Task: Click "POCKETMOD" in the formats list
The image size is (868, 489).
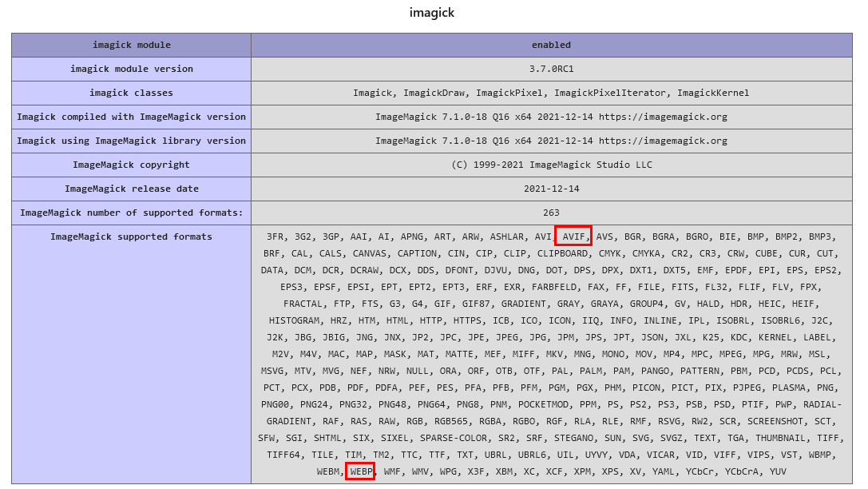Action: (543, 404)
